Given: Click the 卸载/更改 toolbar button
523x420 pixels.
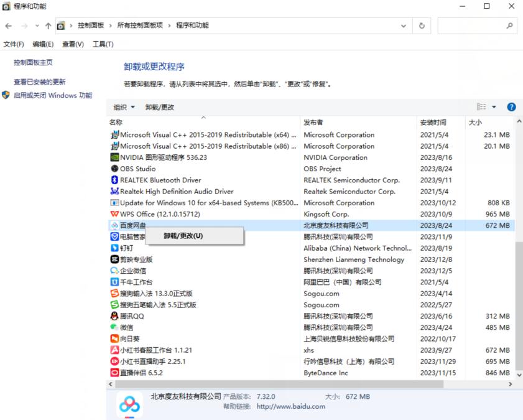Looking at the screenshot, I should coord(160,107).
